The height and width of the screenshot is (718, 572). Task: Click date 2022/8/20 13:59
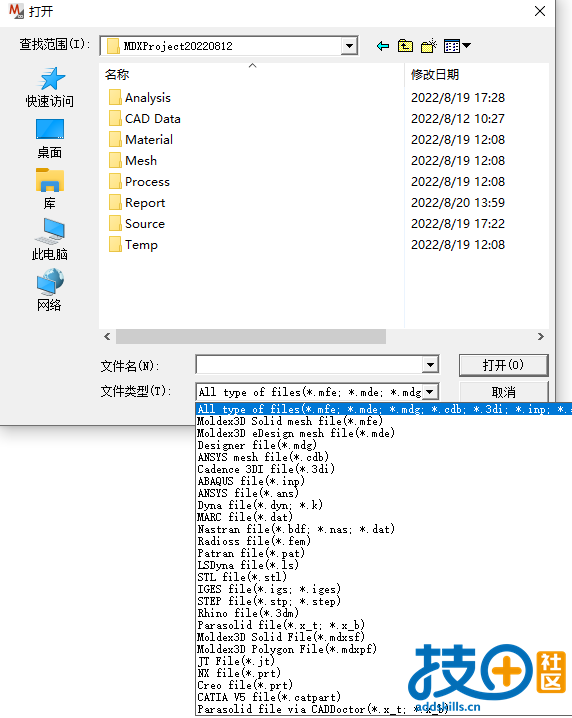458,203
